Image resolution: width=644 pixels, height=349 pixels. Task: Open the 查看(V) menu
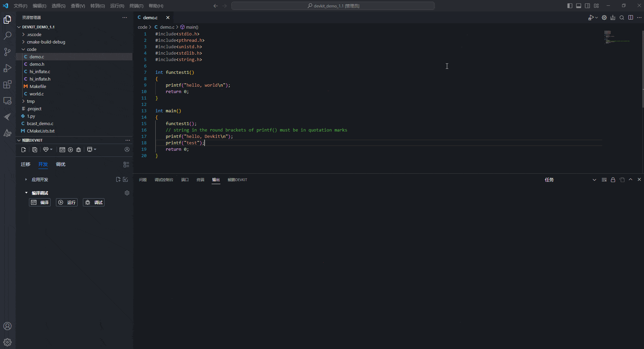pos(78,6)
